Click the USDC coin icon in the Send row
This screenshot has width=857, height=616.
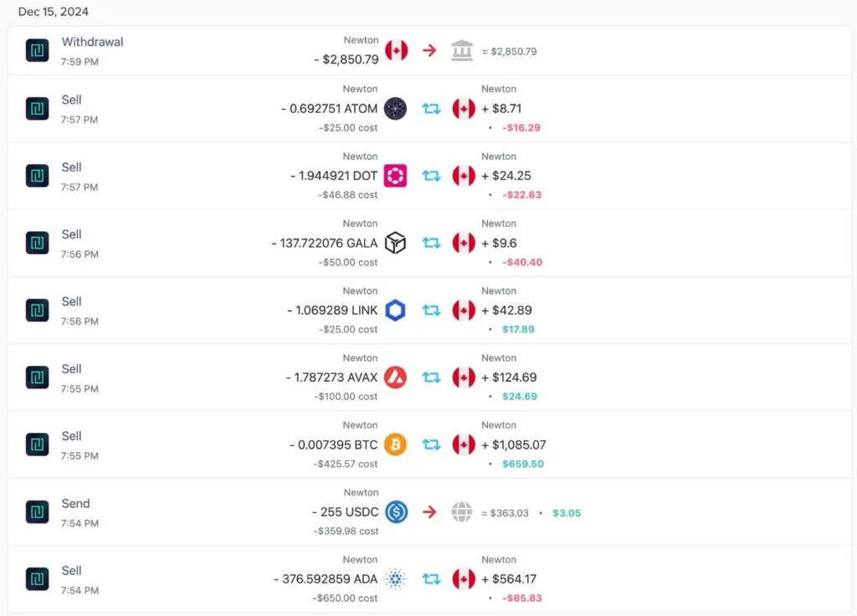[x=396, y=511]
